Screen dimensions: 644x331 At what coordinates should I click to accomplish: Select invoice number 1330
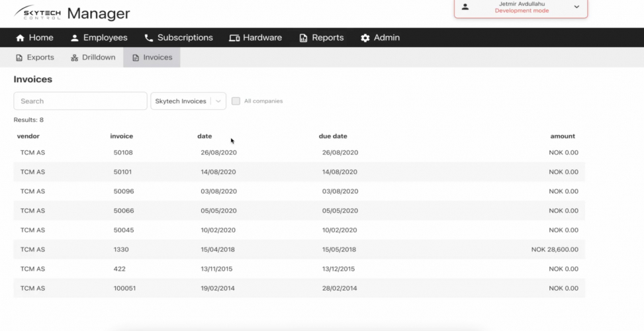(121, 250)
